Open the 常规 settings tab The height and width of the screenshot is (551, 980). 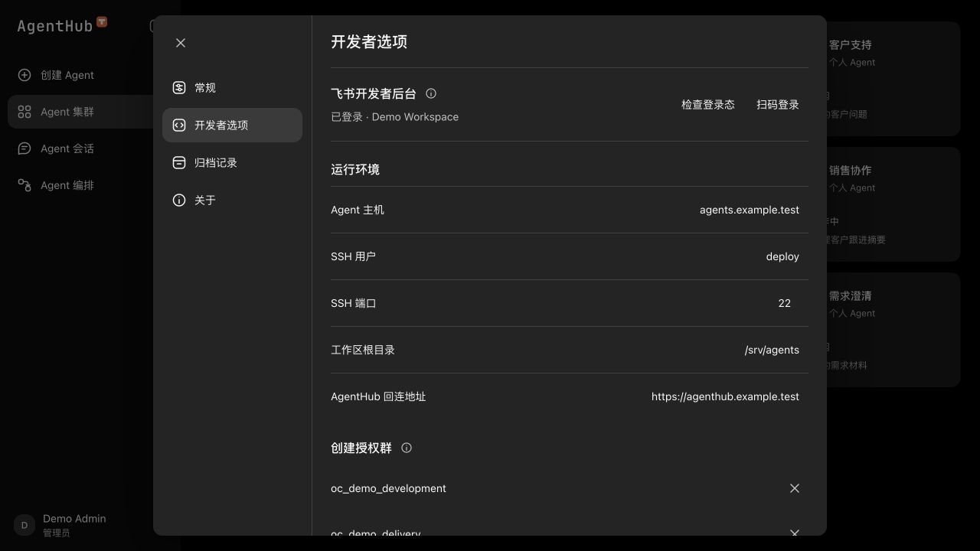pyautogui.click(x=232, y=88)
